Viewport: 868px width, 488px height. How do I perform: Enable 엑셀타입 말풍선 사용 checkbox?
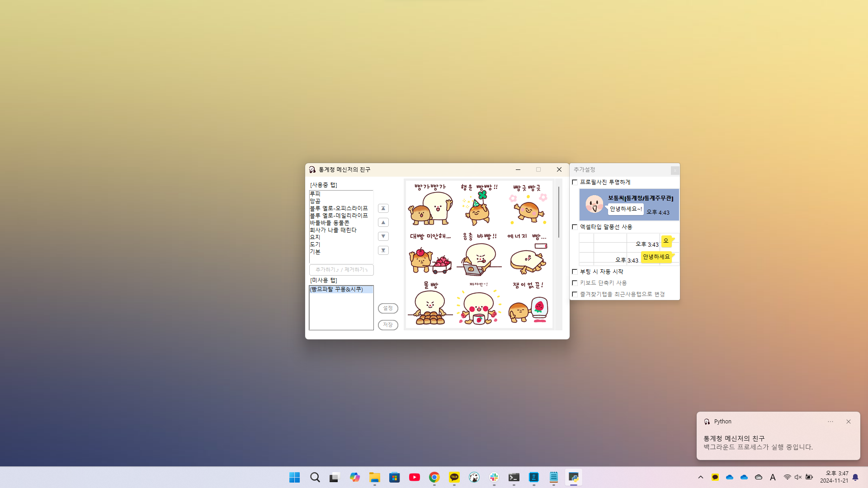(575, 227)
